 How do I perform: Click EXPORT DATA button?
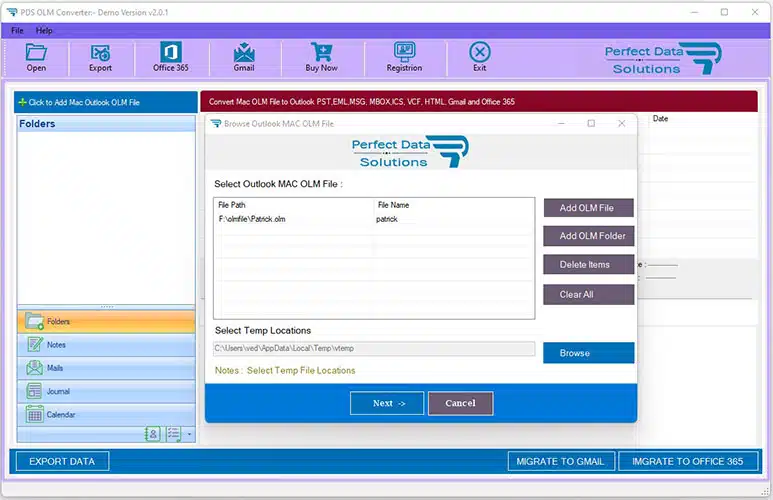(62, 462)
